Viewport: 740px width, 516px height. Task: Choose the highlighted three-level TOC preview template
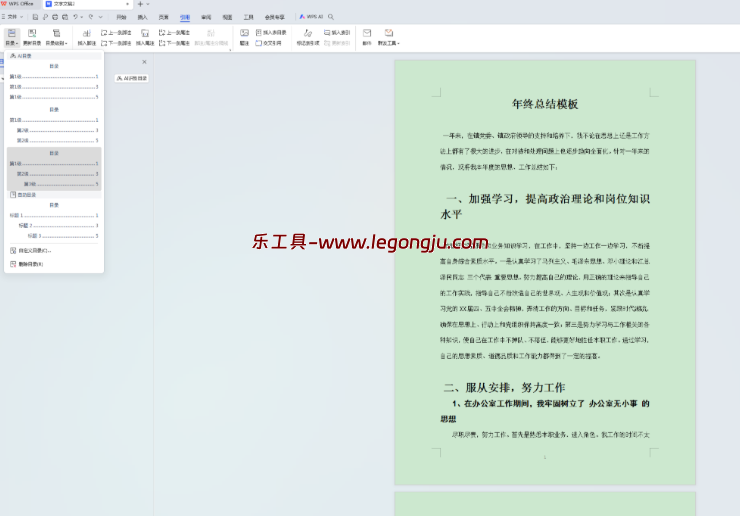[54, 169]
